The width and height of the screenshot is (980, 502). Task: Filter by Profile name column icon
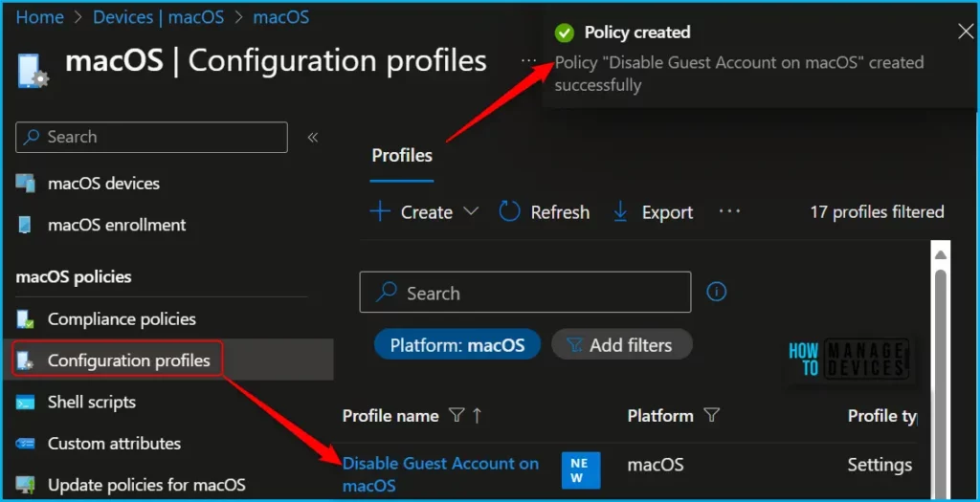click(457, 415)
